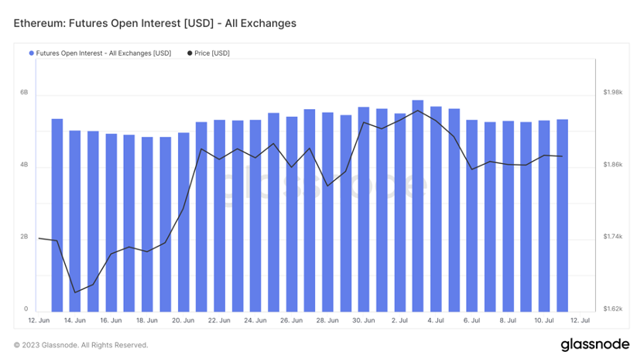Click the lowest point of the price line
644x362 pixels.
(75, 292)
